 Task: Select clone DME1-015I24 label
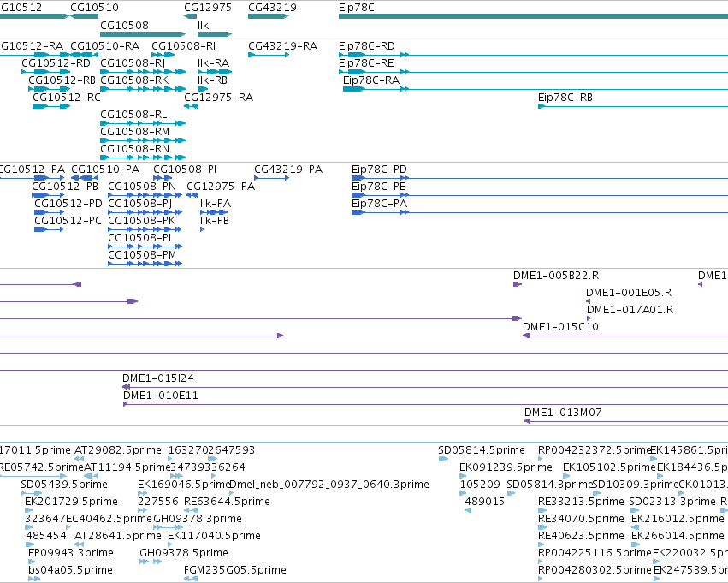pos(158,378)
